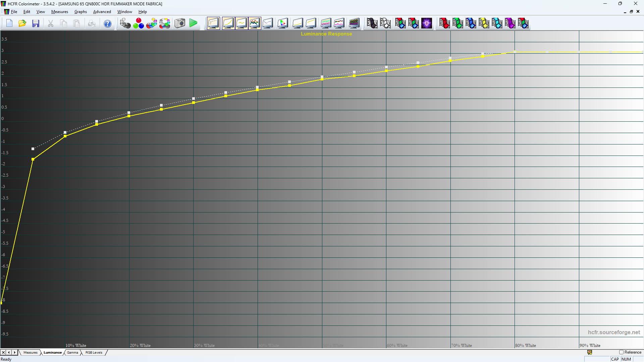Open the Advanced menu
The height and width of the screenshot is (362, 644).
tap(102, 11)
